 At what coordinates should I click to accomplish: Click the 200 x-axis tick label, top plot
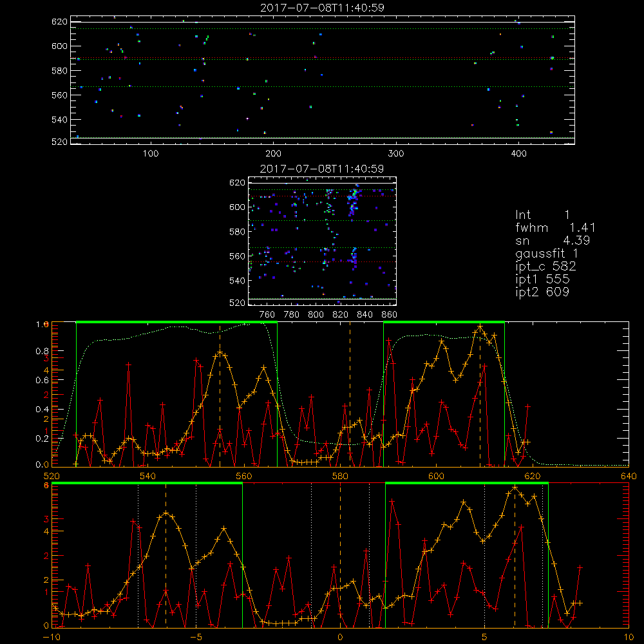(x=273, y=154)
